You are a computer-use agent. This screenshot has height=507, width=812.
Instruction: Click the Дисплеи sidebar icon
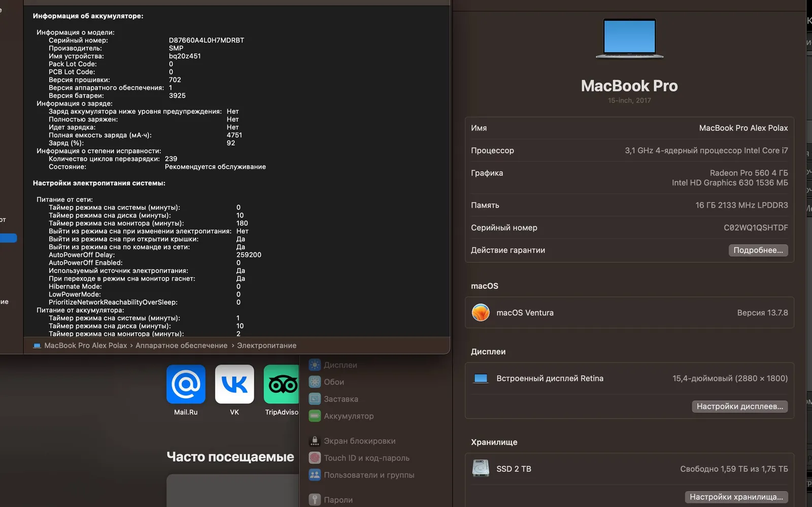pos(315,365)
